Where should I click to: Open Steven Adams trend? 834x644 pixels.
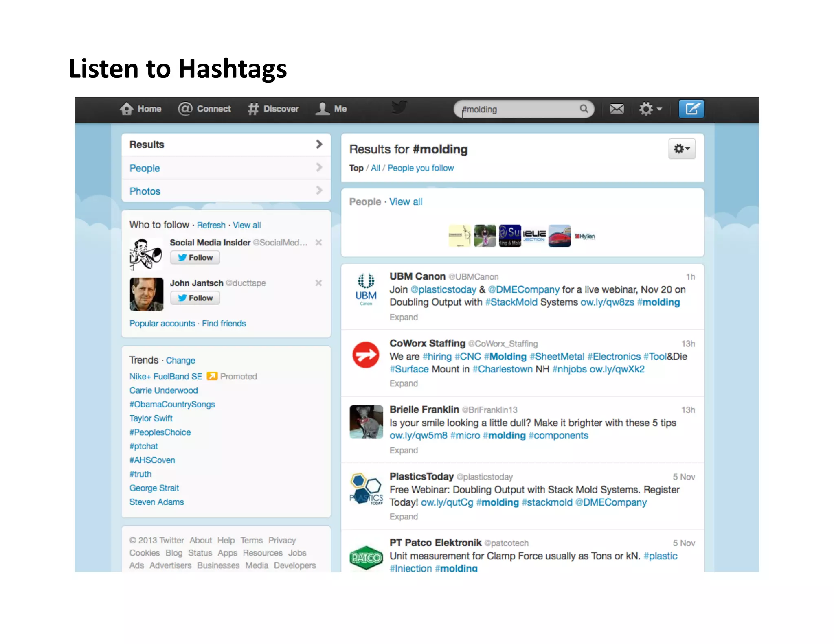point(156,502)
